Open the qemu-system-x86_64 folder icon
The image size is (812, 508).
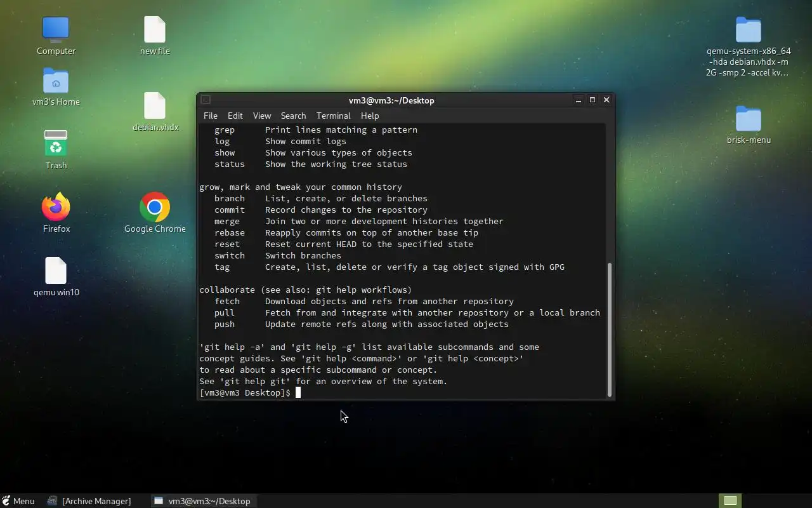pyautogui.click(x=749, y=46)
